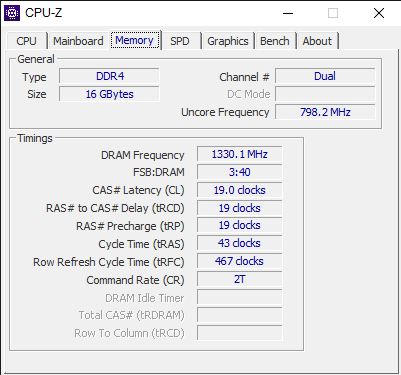
Task: Select the 16 GBytes size value
Action: point(109,94)
